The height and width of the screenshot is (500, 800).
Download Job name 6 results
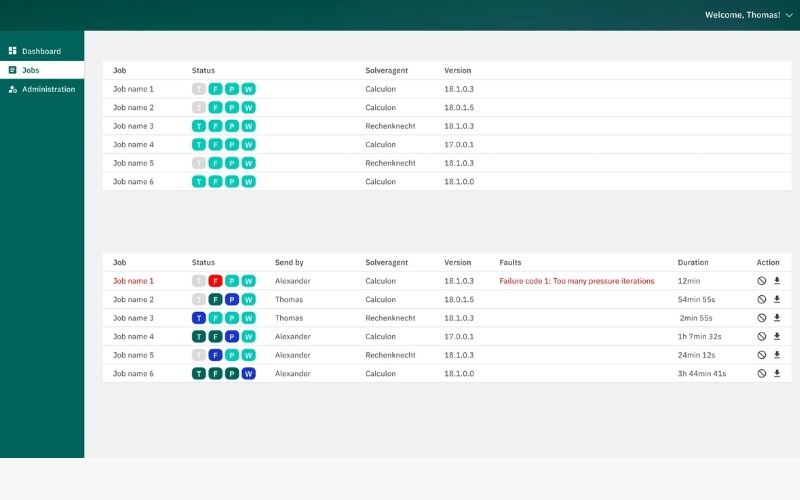[x=777, y=373]
